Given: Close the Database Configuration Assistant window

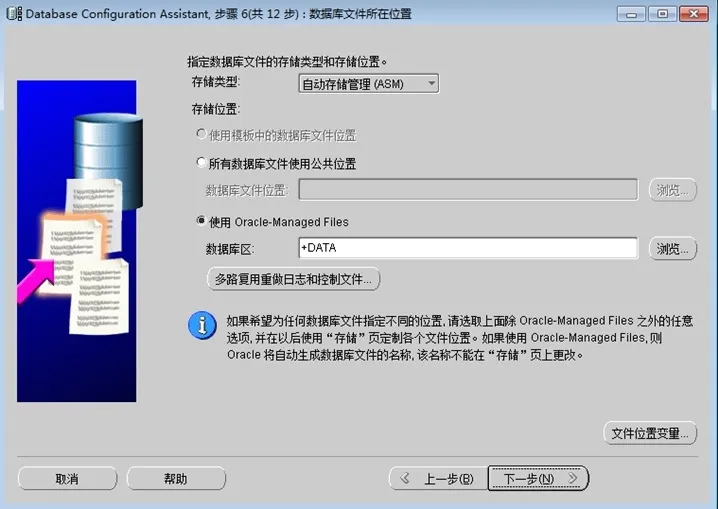Looking at the screenshot, I should click(694, 14).
